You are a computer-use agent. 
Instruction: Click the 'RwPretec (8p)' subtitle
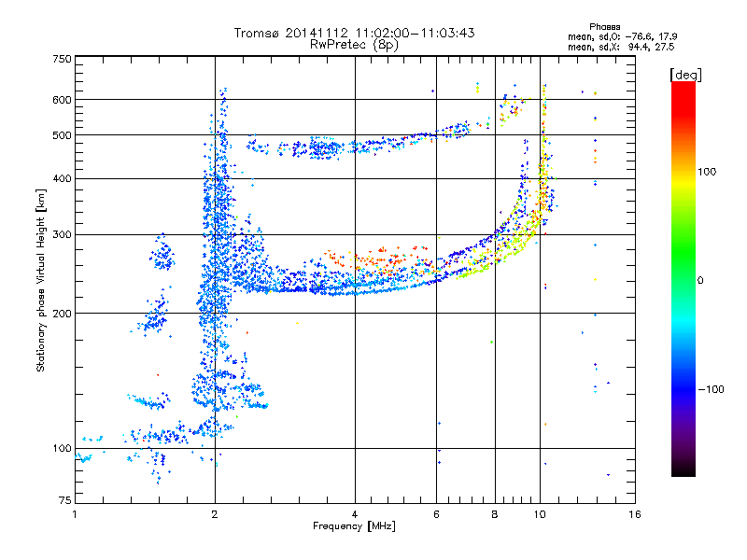coord(354,45)
